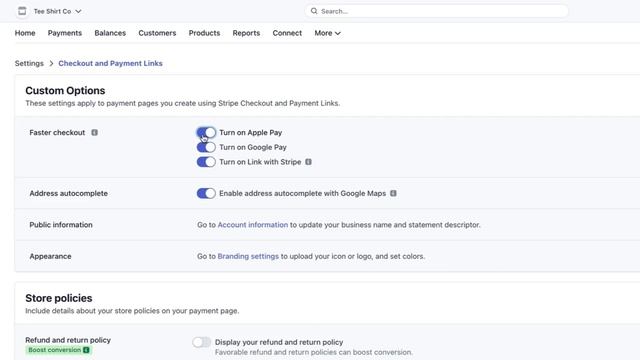Click the icon inside the Boost conversion badge
The height and width of the screenshot is (360, 640).
click(86, 350)
